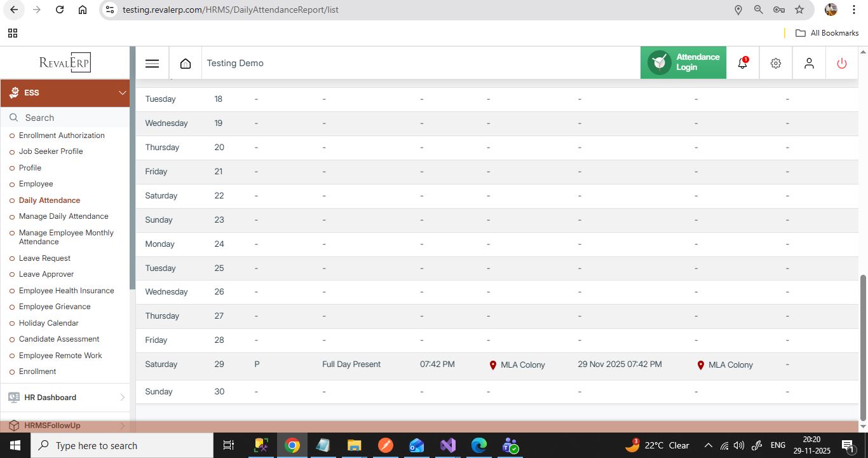Click the user profile icon
Screen dimensions: 868x458
(809, 63)
